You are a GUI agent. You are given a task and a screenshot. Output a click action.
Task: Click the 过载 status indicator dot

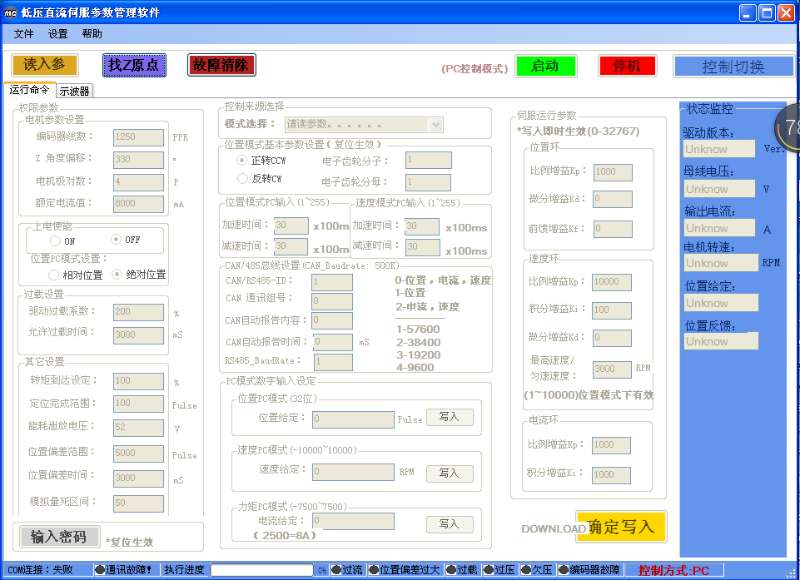tap(451, 569)
